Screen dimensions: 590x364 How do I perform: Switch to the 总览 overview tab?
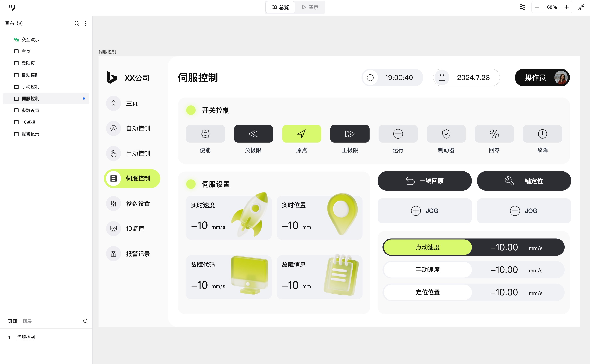pyautogui.click(x=280, y=7)
